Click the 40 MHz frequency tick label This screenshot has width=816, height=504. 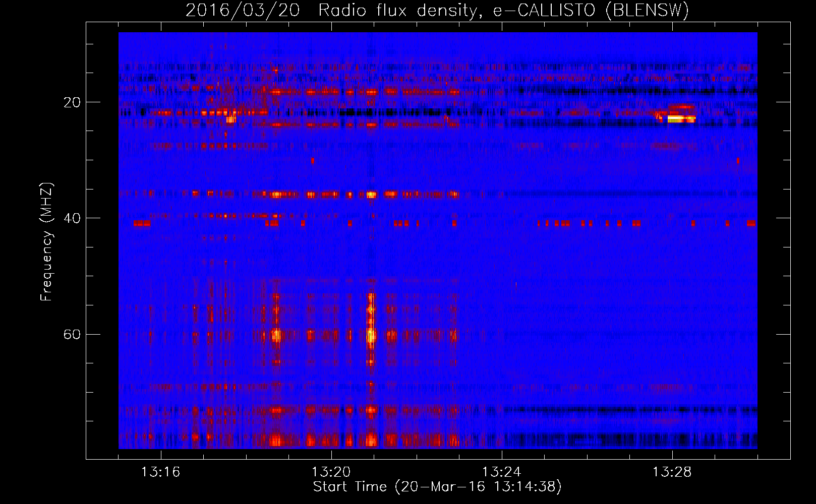click(72, 218)
